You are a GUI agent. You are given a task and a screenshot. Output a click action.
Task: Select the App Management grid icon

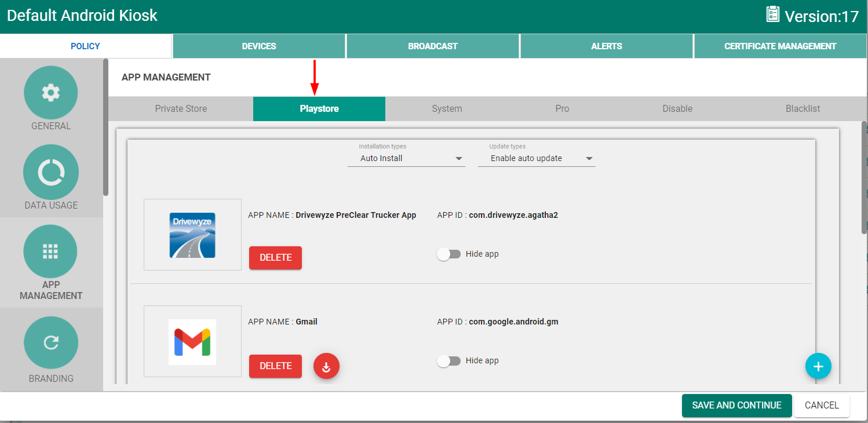tap(51, 251)
